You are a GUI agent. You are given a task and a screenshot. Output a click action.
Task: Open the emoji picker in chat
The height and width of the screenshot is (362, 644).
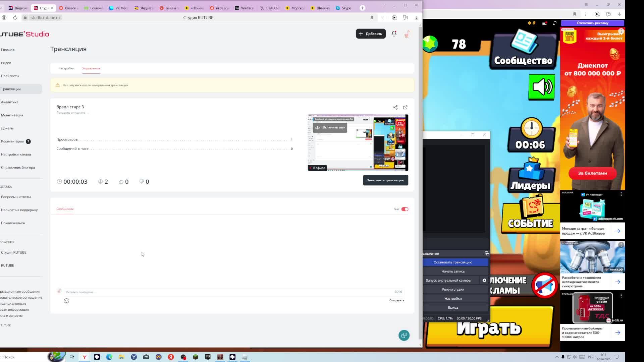tap(66, 301)
